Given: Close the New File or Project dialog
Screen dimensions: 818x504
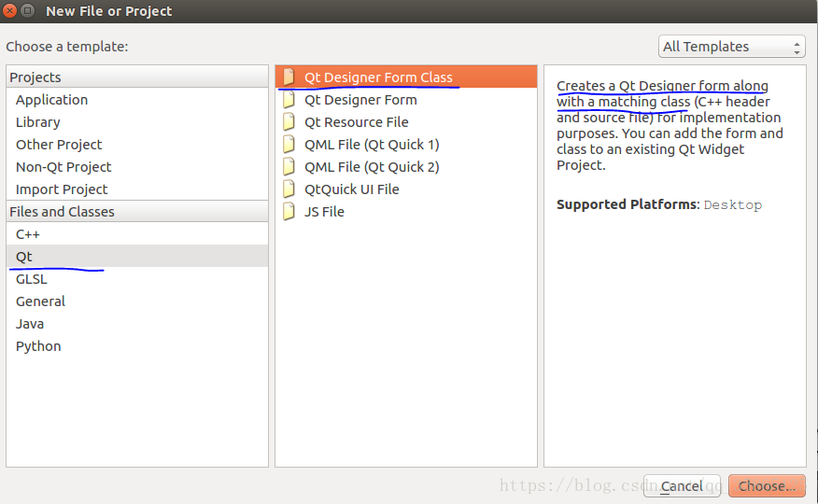Looking at the screenshot, I should [10, 10].
